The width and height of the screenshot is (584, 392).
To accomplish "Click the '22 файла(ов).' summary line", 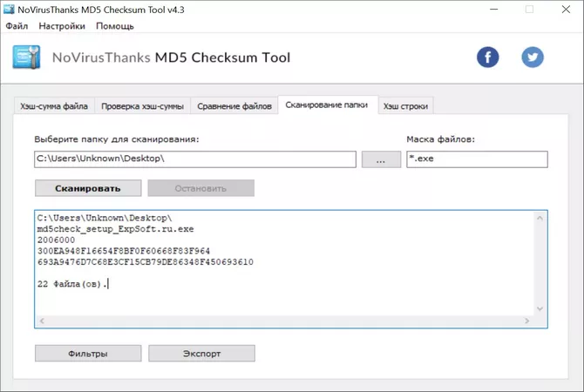I will tap(71, 284).
